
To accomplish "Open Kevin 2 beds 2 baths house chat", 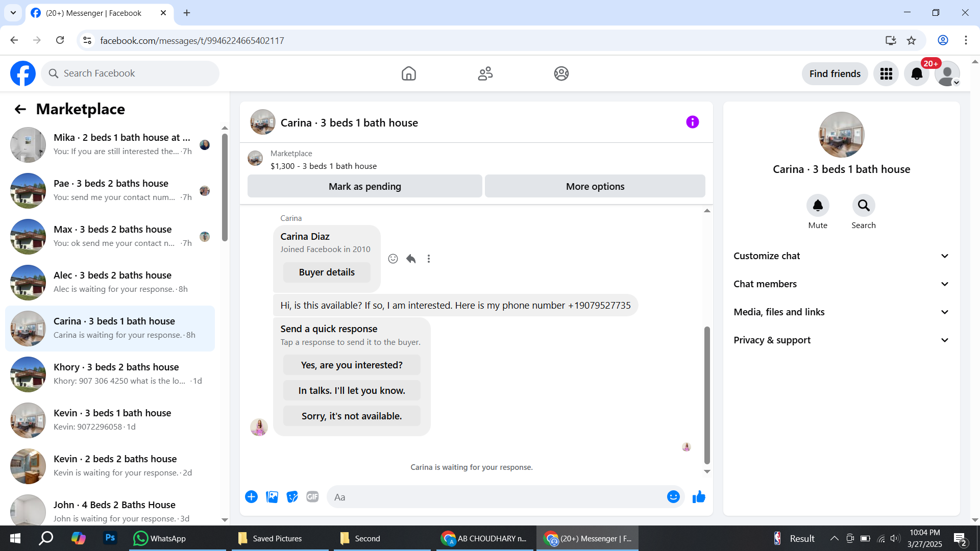I will tap(110, 466).
